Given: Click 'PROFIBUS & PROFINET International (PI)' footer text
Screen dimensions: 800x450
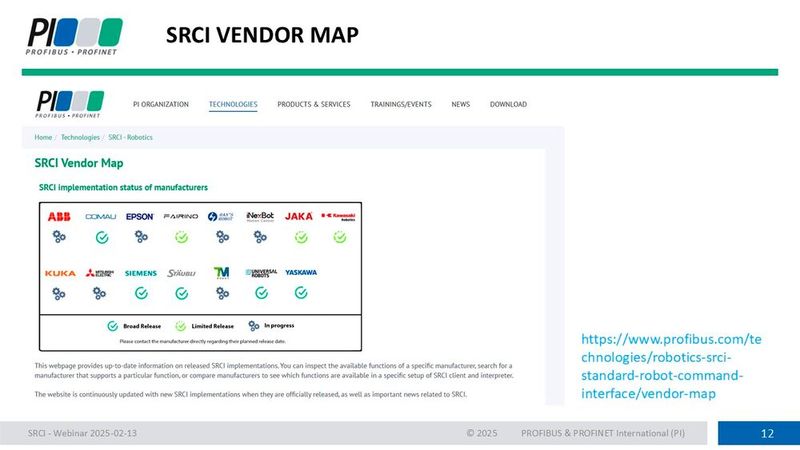Looking at the screenshot, I should click(x=603, y=433).
